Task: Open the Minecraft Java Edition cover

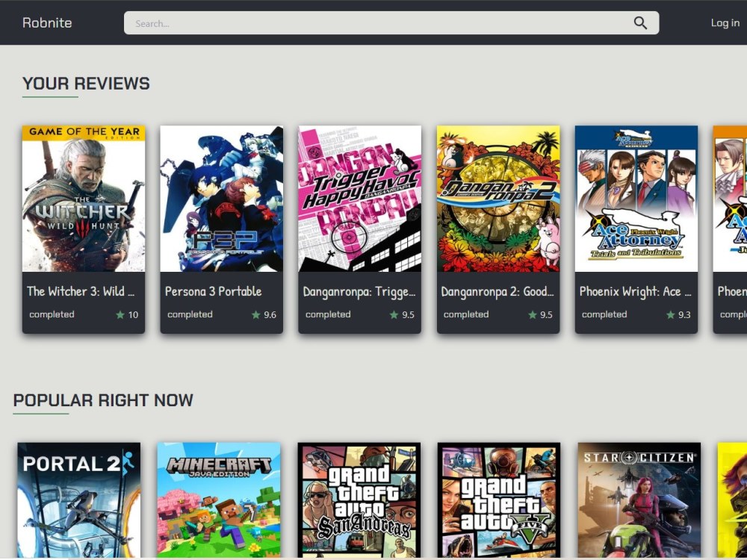Action: click(219, 500)
